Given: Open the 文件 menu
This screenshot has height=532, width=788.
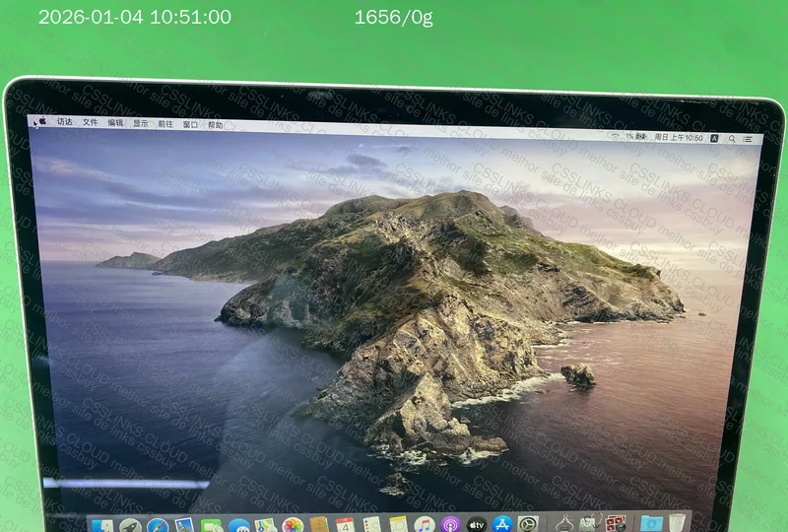Looking at the screenshot, I should (90, 122).
